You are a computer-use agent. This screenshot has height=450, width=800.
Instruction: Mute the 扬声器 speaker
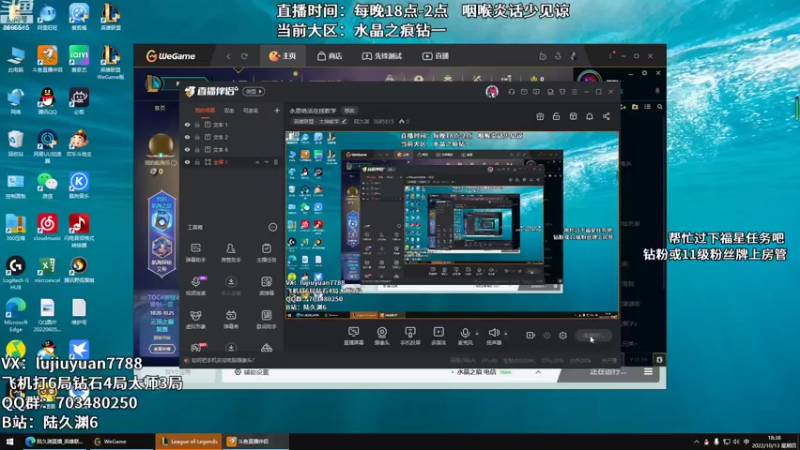[493, 336]
